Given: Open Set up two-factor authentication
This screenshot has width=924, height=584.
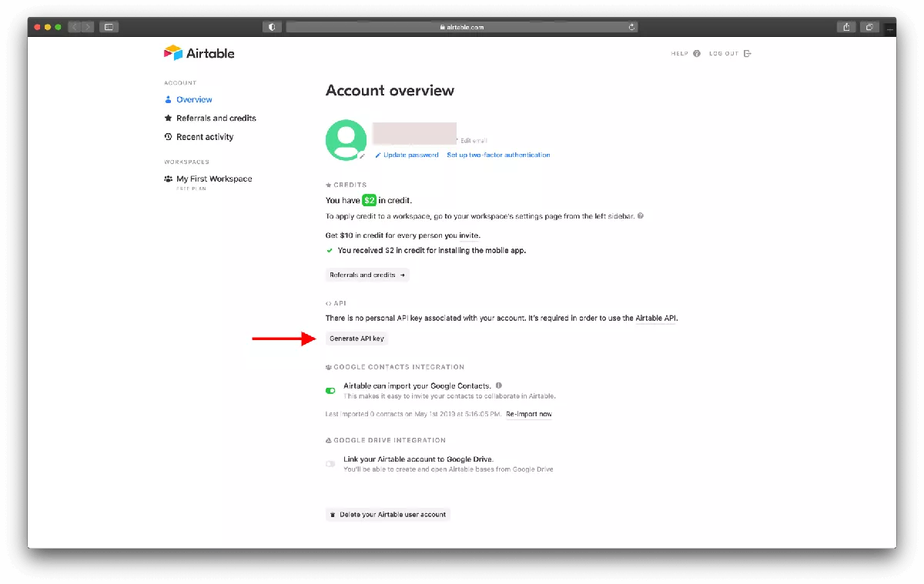Looking at the screenshot, I should [x=498, y=155].
